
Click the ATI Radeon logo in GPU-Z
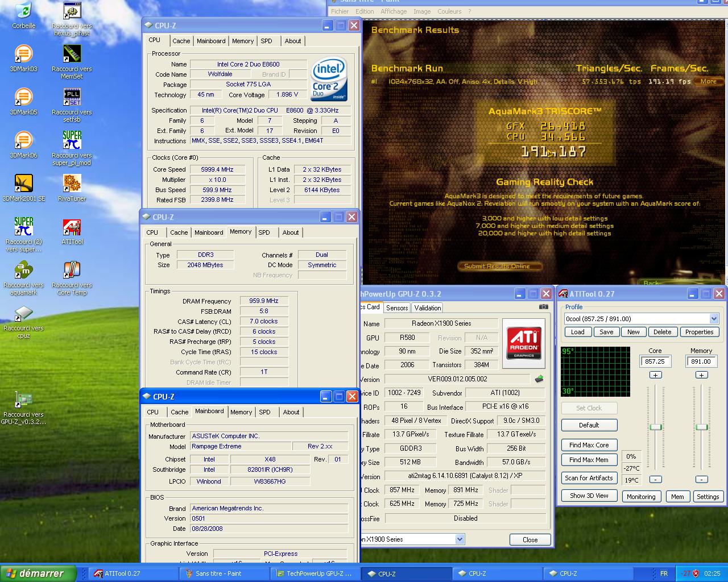click(524, 343)
